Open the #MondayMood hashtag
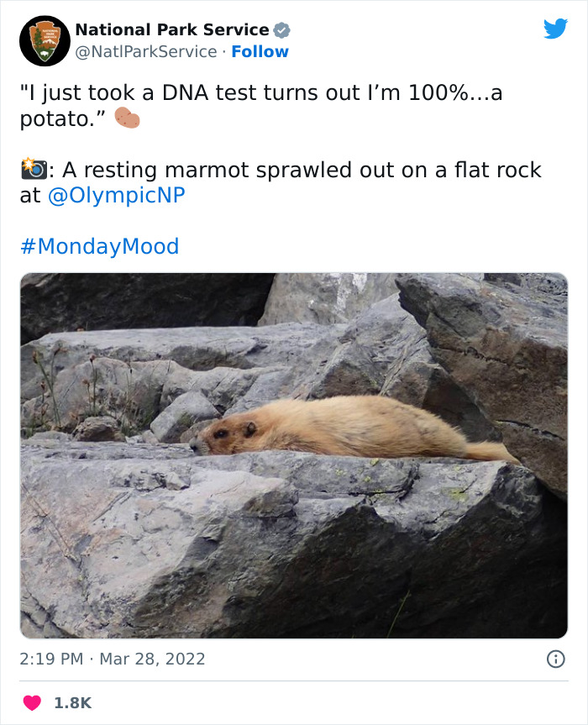 click(x=99, y=246)
